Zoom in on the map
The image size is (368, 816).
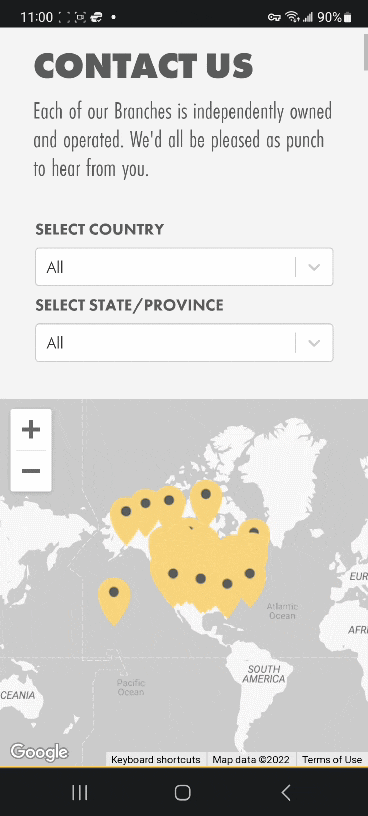click(31, 430)
